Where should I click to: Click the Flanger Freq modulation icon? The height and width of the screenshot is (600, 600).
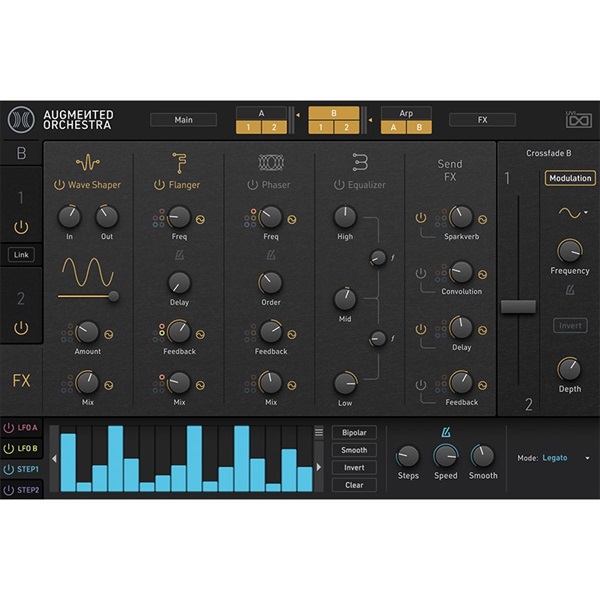pyautogui.click(x=200, y=220)
